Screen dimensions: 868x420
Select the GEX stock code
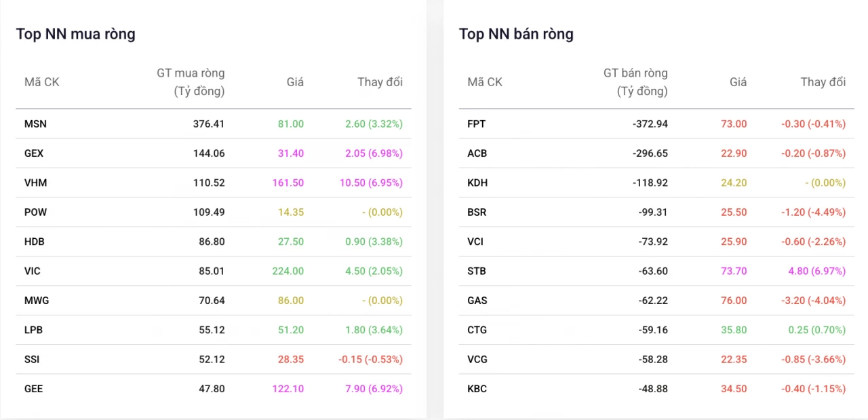(x=34, y=153)
